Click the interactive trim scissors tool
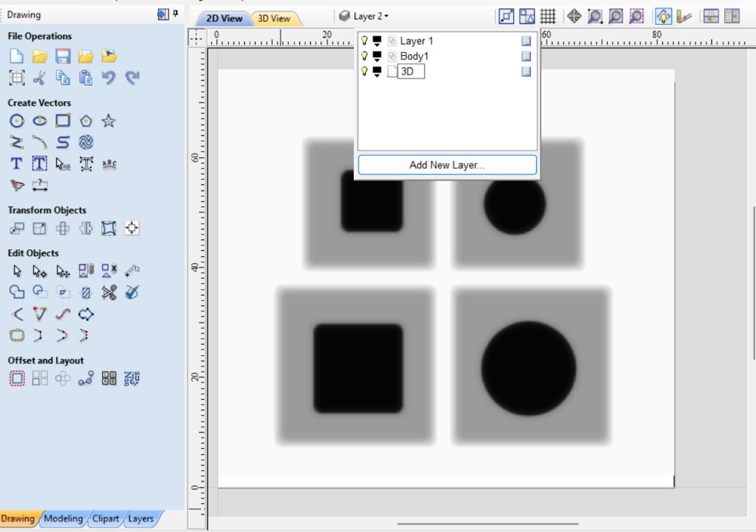This screenshot has width=756, height=532. point(109,292)
